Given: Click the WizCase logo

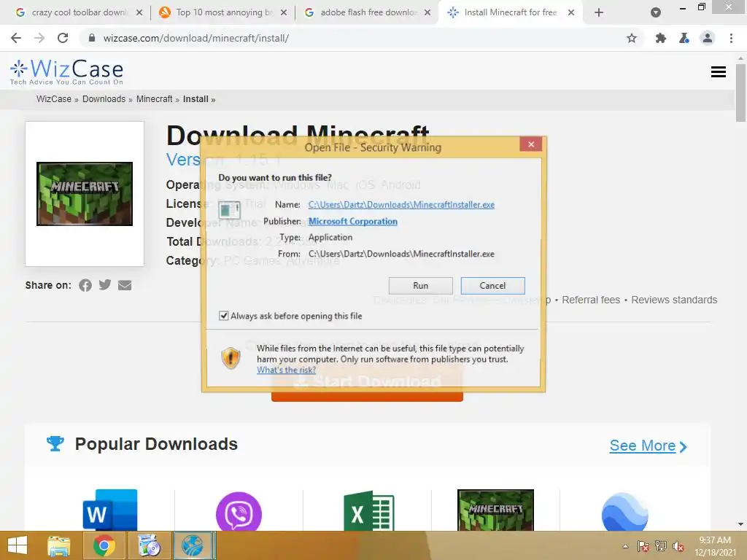Looking at the screenshot, I should pos(66,71).
